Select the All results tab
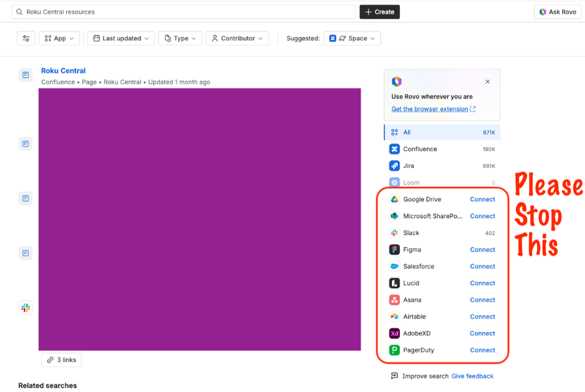Screen dimensions: 585x392 [442, 132]
